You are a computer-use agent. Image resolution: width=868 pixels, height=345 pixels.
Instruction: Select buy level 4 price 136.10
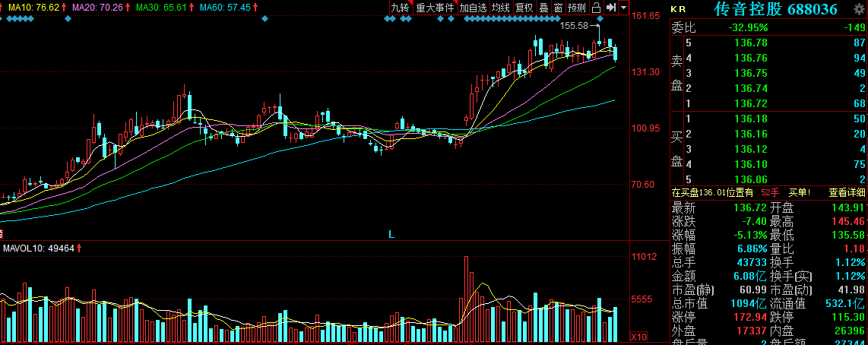tap(749, 164)
